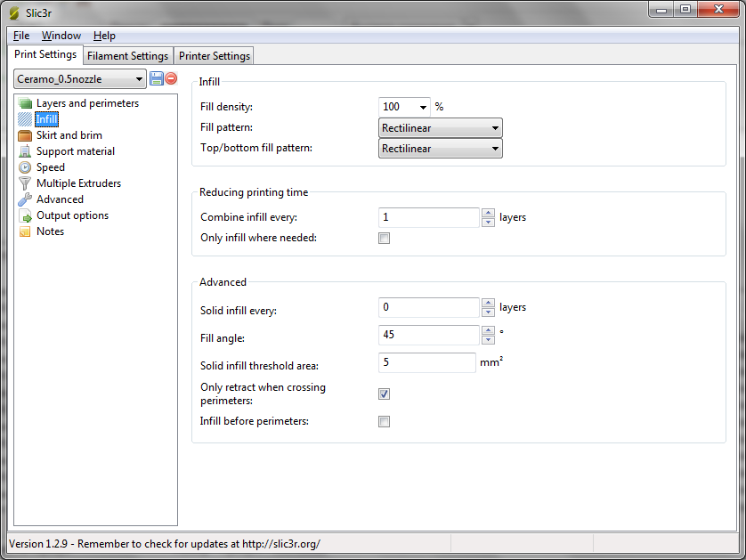The width and height of the screenshot is (746, 560).
Task: Click the Layers and perimeters icon
Action: [25, 103]
